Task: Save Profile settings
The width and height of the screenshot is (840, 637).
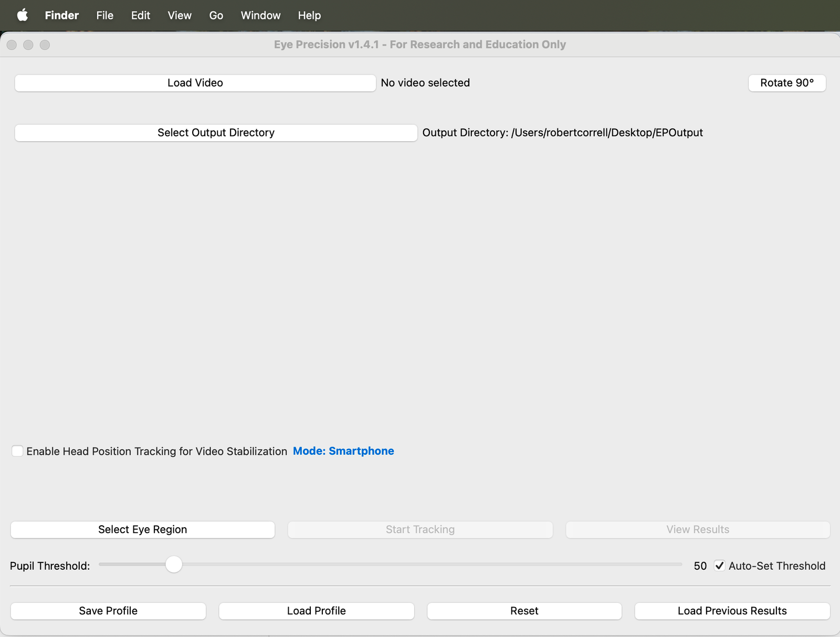Action: tap(108, 611)
